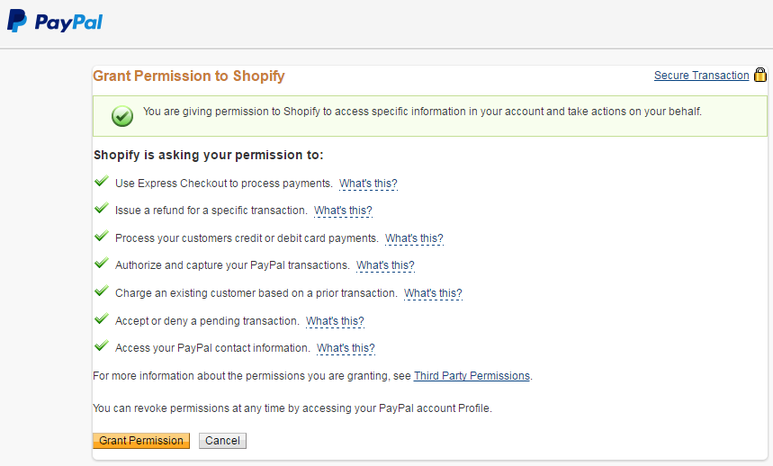This screenshot has height=466, width=773.
Task: Click checkmark beside Authorize and capture transactions
Action: click(100, 264)
